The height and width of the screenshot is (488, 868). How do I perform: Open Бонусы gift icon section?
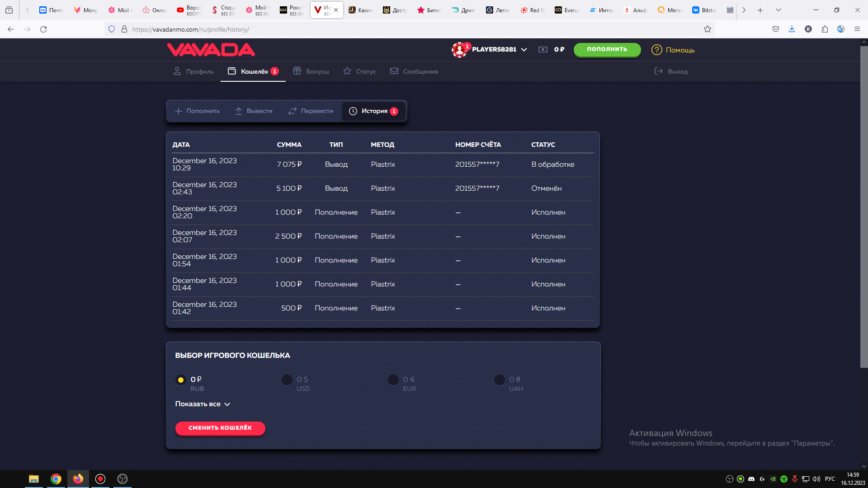(x=297, y=71)
